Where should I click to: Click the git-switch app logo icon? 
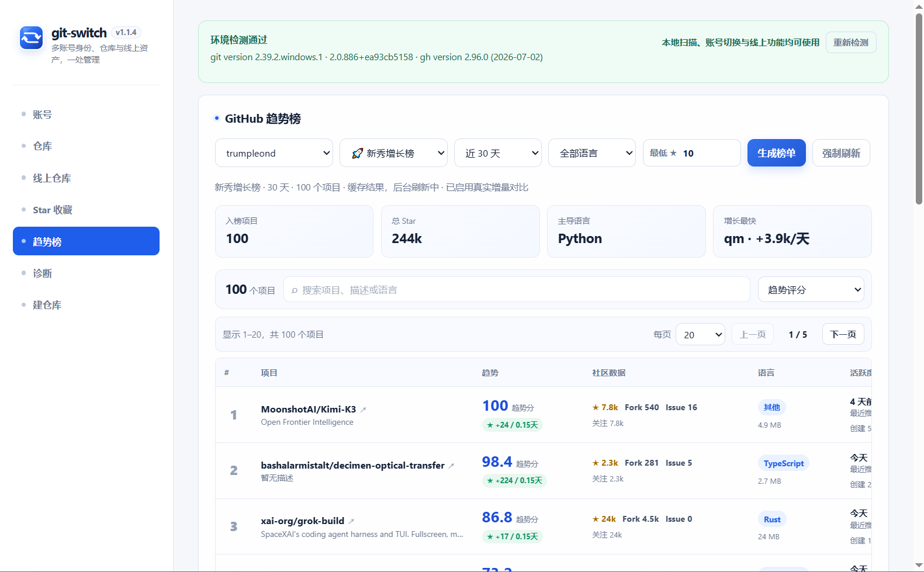31,38
